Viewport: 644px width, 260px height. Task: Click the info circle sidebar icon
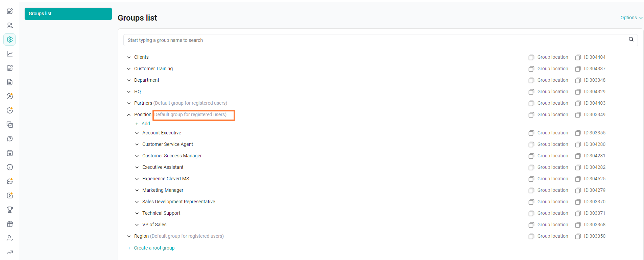(10, 167)
